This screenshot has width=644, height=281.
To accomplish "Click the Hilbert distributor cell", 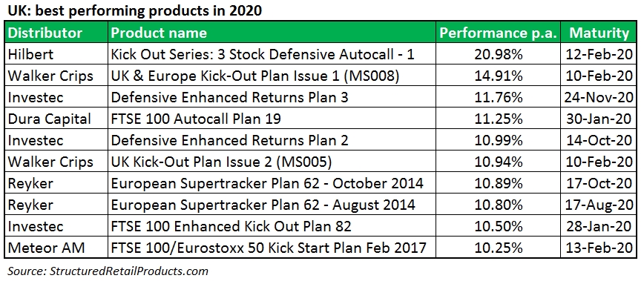I will [56, 53].
